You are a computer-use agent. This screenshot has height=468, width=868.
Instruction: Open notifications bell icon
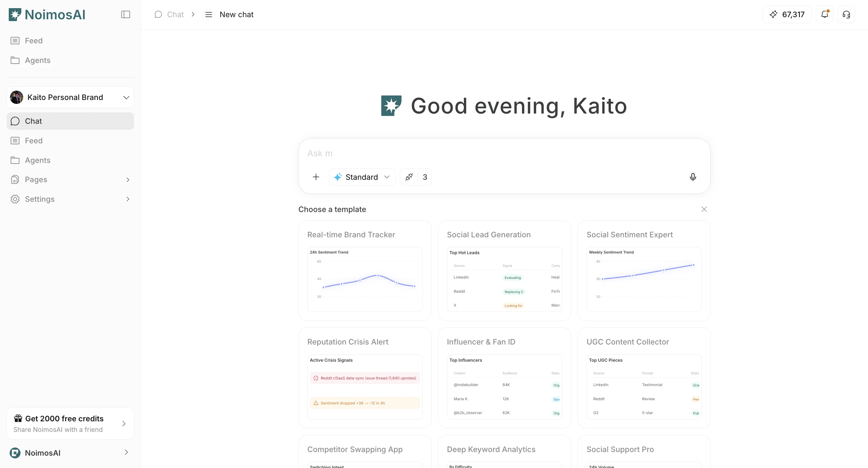point(825,14)
